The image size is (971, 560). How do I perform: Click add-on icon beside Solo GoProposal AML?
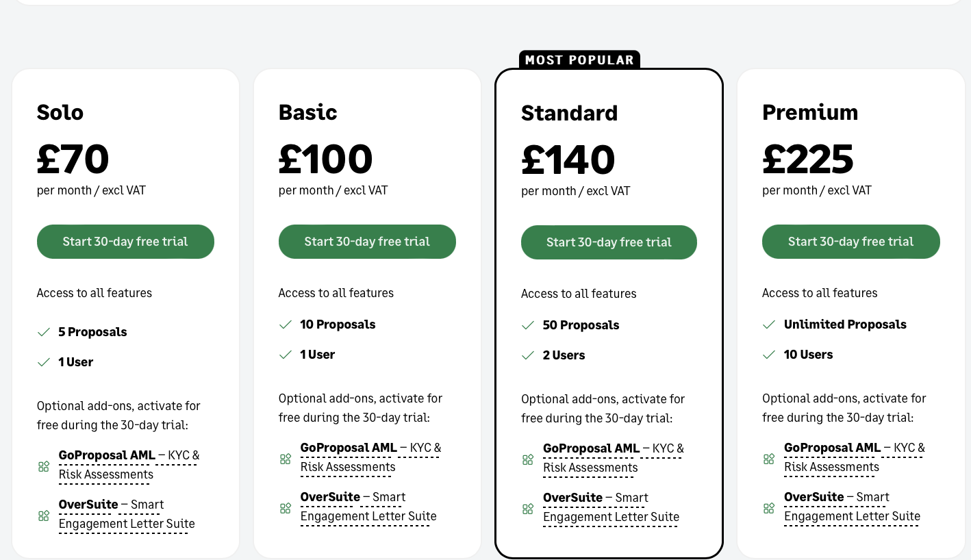(x=44, y=466)
